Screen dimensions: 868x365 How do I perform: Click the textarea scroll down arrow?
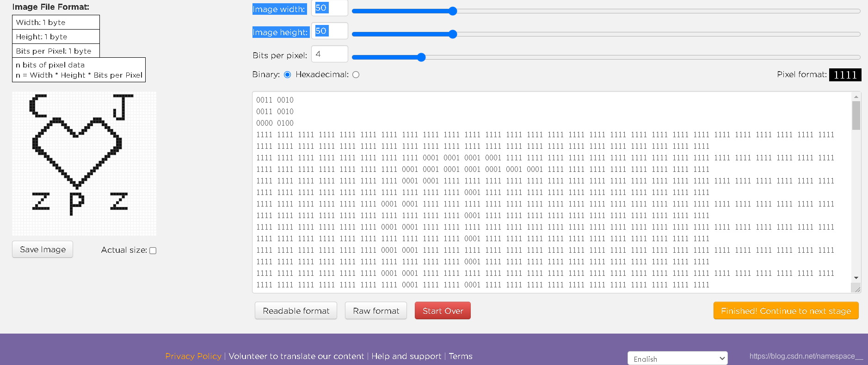856,278
